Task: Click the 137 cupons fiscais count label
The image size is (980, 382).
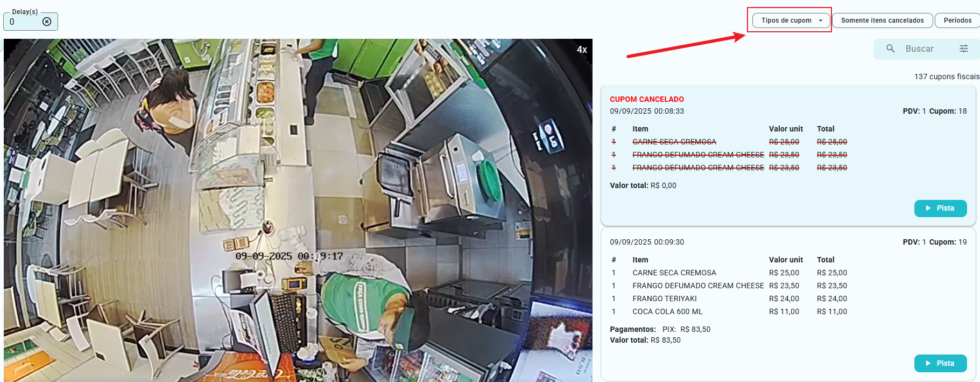Action: 946,77
